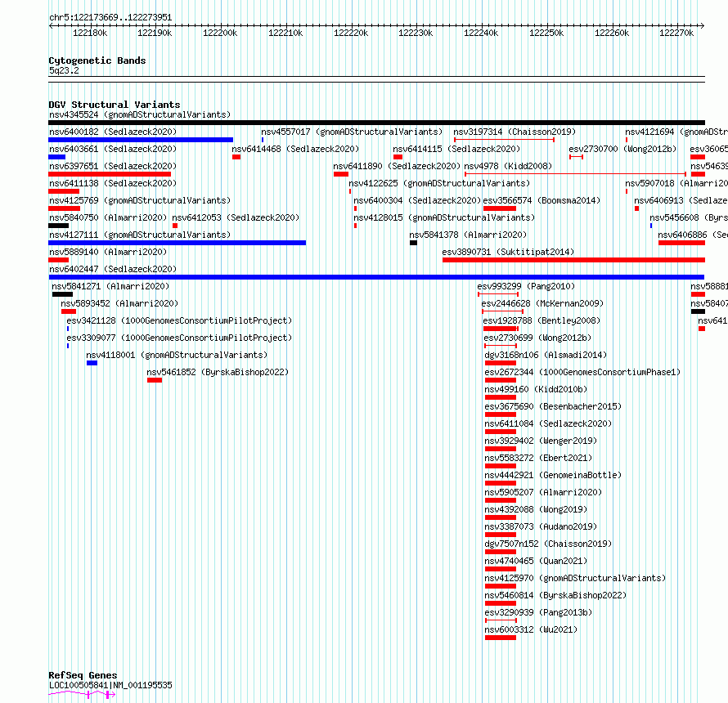Viewport: 728px width, 703px height.
Task: Select nsv6411138 Sedlazeck2020 label
Action: pyautogui.click(x=113, y=183)
